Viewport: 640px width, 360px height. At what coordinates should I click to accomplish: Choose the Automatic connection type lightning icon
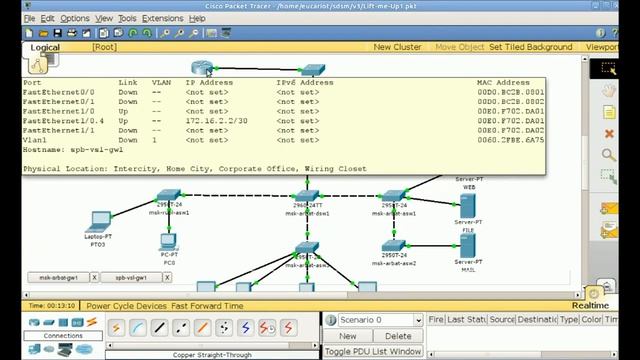(116, 328)
